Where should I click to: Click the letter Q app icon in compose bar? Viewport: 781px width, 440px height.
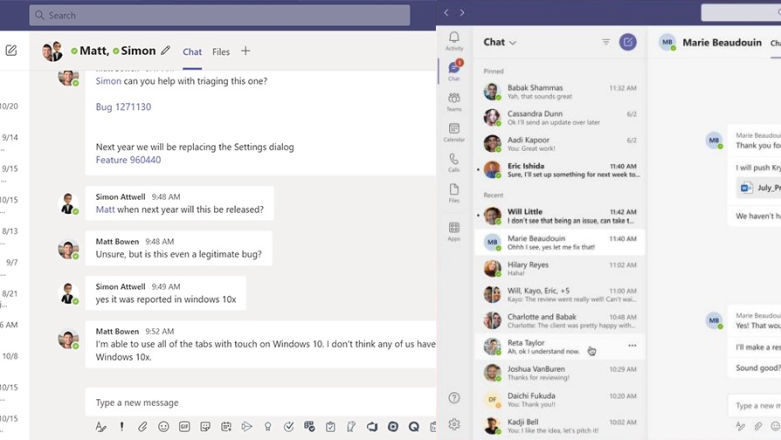point(414,427)
